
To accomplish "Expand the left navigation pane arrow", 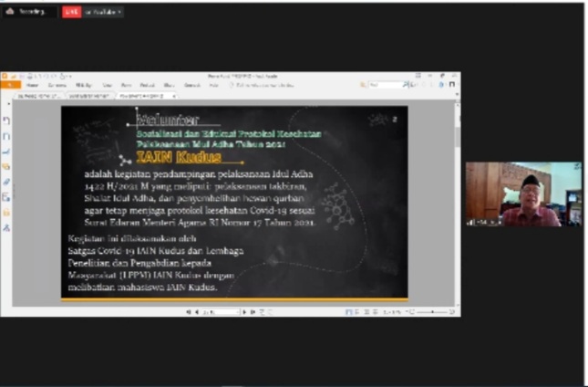I will pos(8,104).
